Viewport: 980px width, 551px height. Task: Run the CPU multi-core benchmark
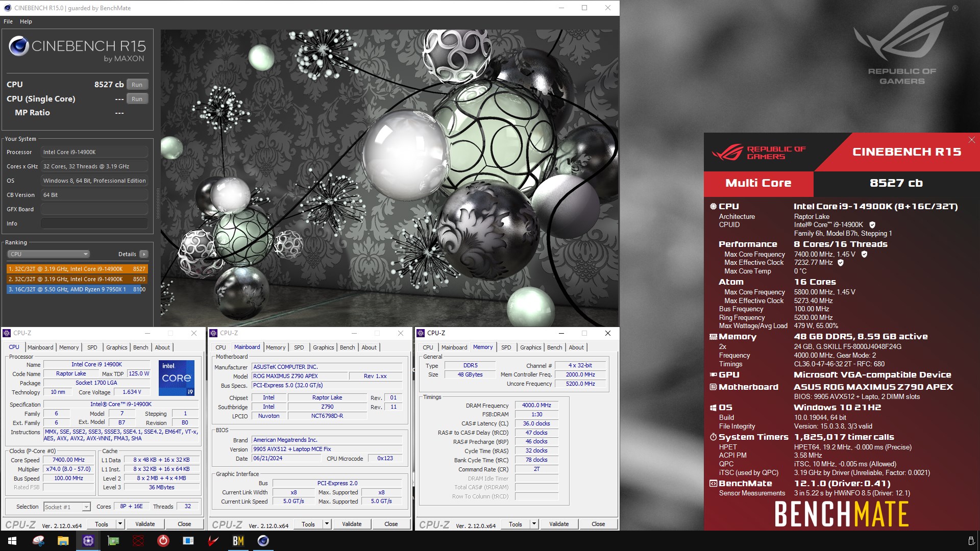[x=137, y=85]
